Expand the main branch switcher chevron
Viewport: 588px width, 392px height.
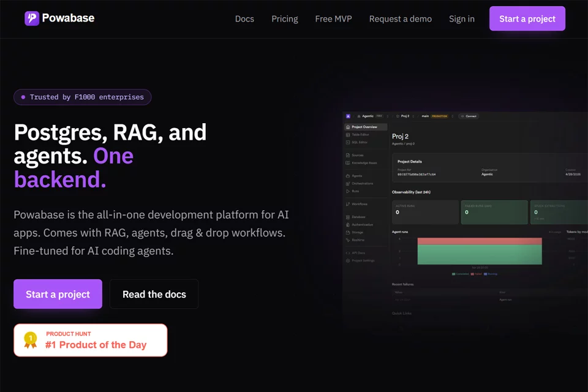[x=452, y=116]
